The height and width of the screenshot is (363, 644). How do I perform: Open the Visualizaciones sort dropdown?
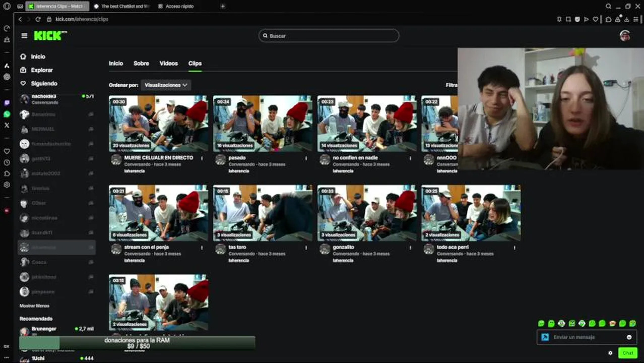pyautogui.click(x=166, y=85)
